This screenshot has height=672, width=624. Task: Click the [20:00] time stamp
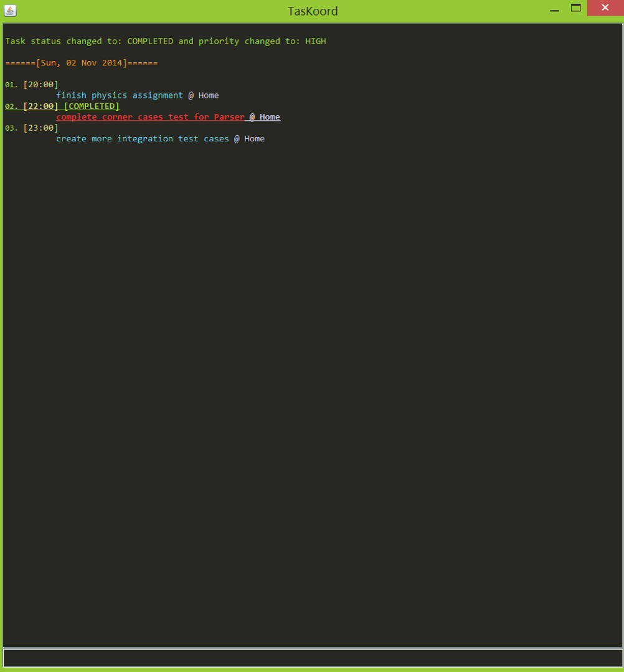[40, 85]
